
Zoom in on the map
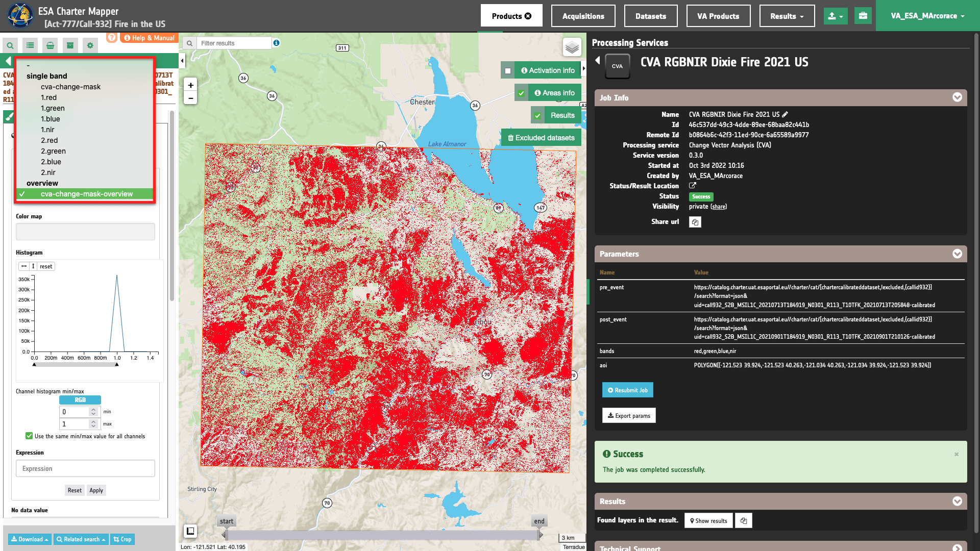(x=190, y=85)
